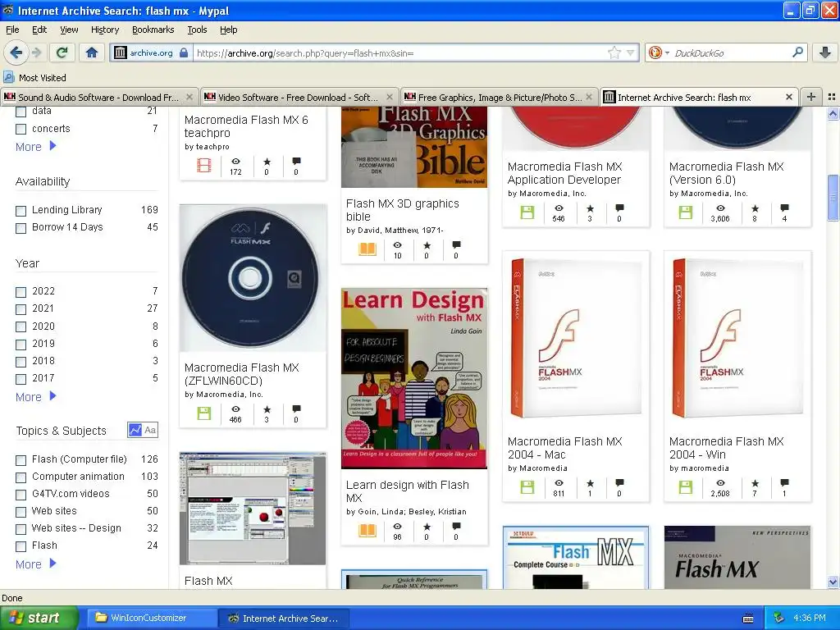Check the concerts filter checkbox
Viewport: 840px width, 630px height.
[21, 129]
